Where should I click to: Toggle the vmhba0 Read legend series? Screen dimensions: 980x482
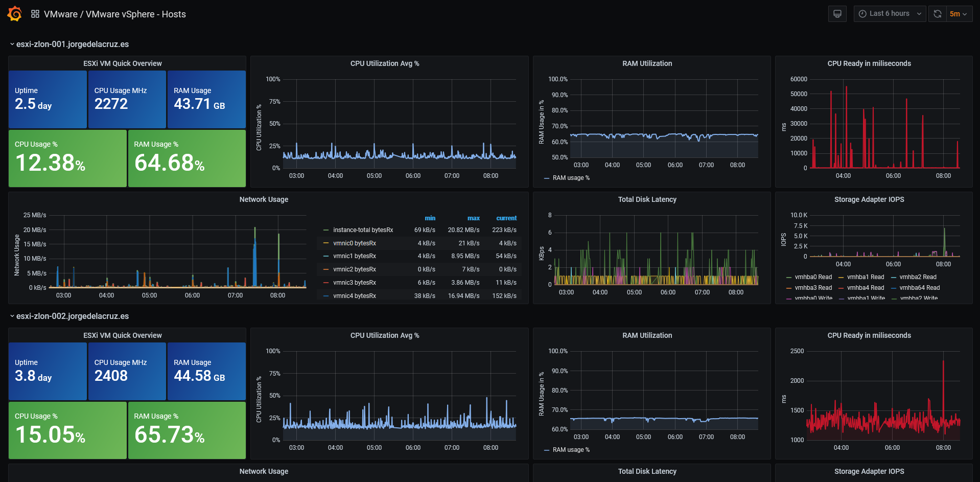tap(813, 277)
